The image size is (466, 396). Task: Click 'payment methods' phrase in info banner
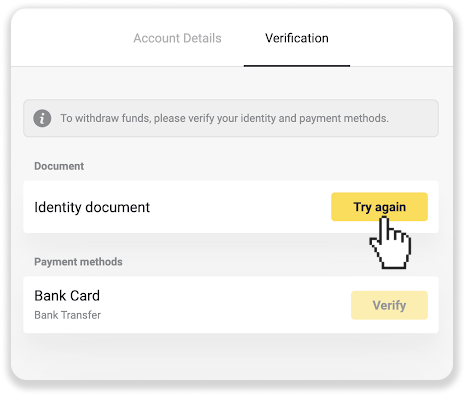pos(344,118)
